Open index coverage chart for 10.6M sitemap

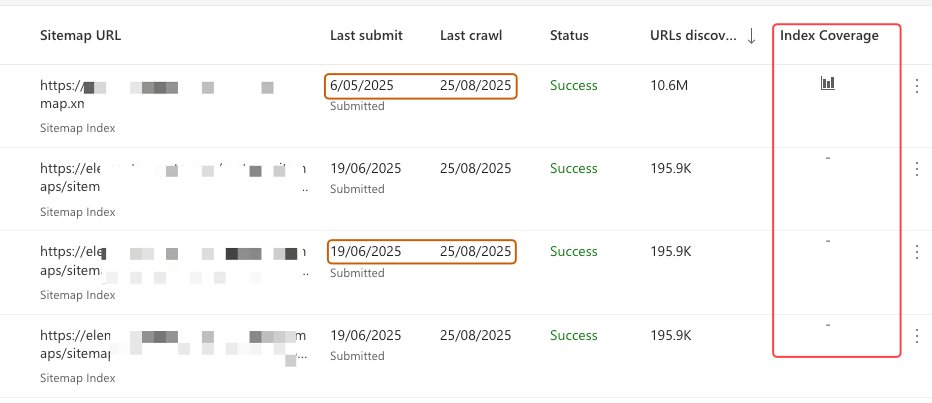pos(827,83)
